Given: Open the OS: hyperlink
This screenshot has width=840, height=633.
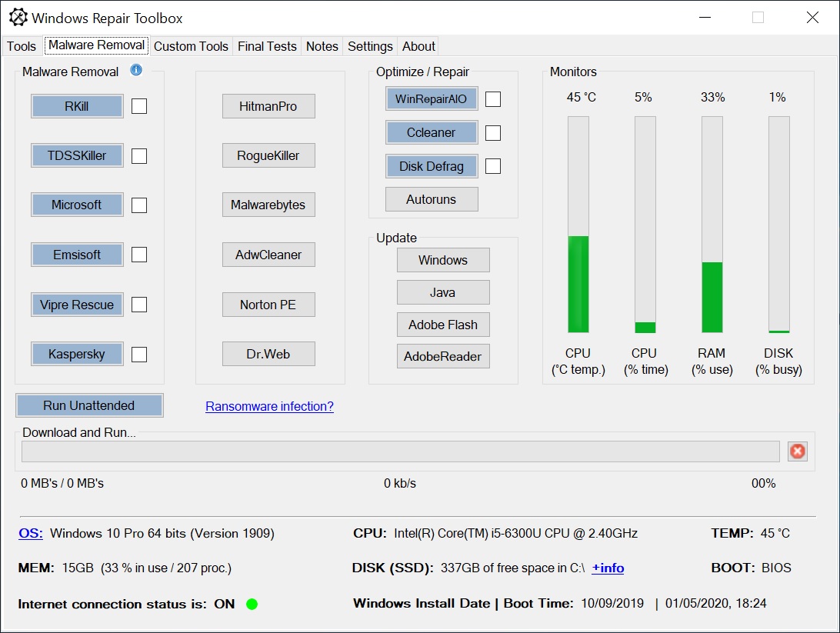Looking at the screenshot, I should [x=31, y=533].
